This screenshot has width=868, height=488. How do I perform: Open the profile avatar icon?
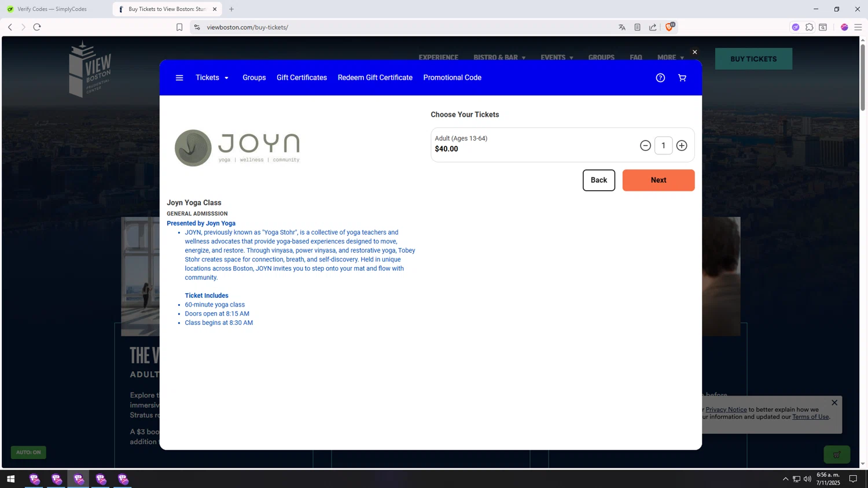coord(844,27)
